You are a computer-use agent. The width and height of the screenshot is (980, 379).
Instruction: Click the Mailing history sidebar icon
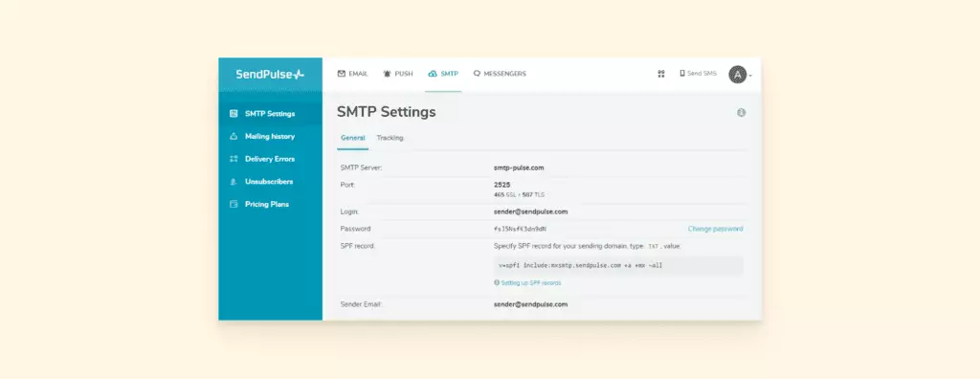[x=234, y=136]
